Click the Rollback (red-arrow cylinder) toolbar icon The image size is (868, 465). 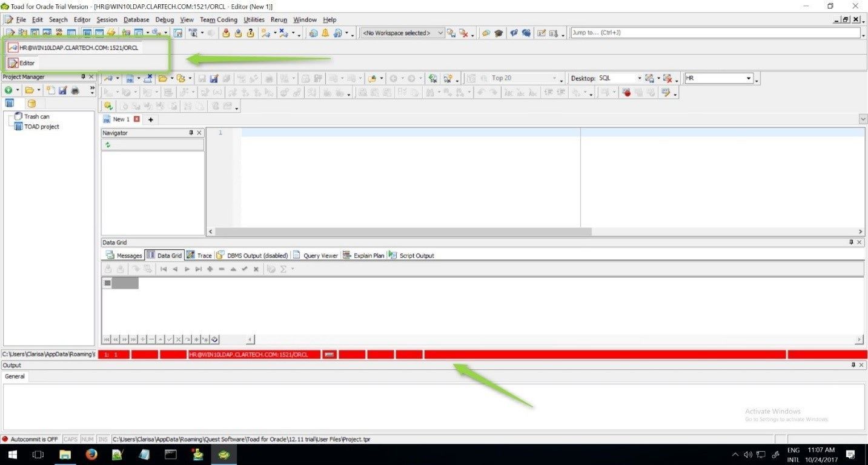point(239,33)
